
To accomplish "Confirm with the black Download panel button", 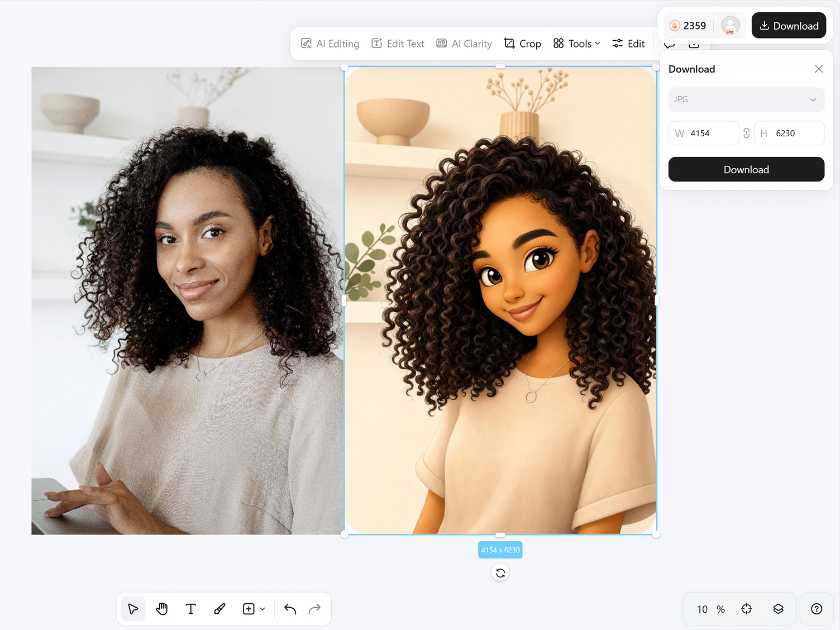I will click(746, 169).
